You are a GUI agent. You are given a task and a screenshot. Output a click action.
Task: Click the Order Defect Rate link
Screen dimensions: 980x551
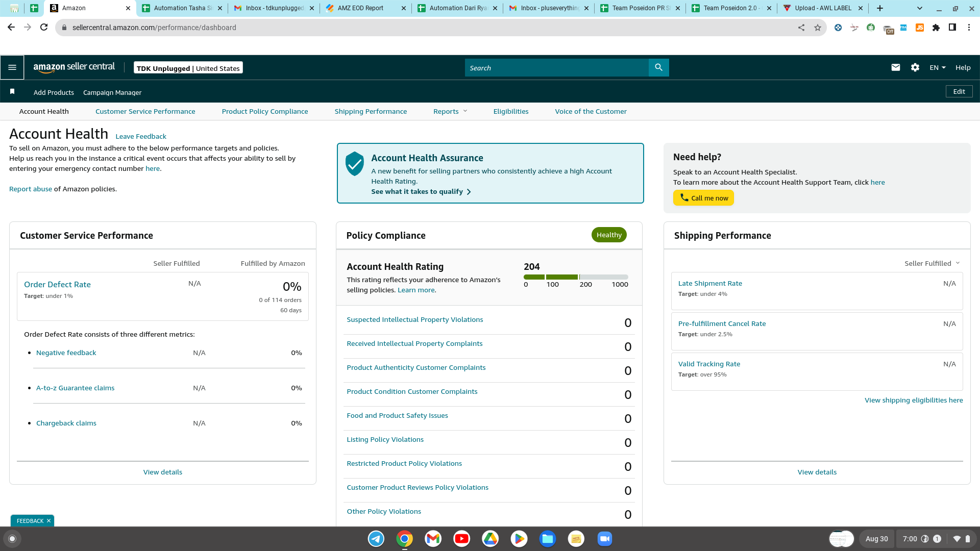click(57, 285)
